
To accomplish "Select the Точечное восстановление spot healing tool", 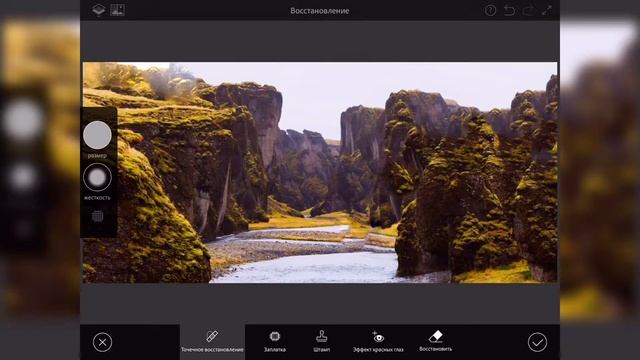I will [212, 342].
